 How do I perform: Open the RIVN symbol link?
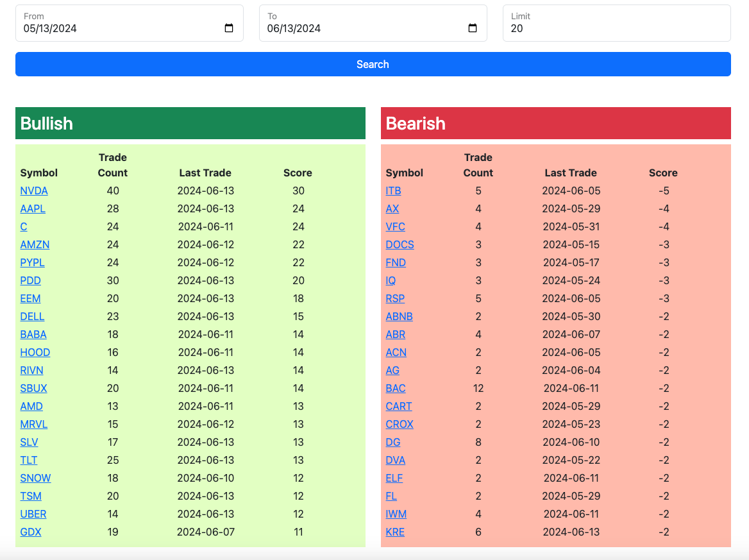pyautogui.click(x=31, y=370)
